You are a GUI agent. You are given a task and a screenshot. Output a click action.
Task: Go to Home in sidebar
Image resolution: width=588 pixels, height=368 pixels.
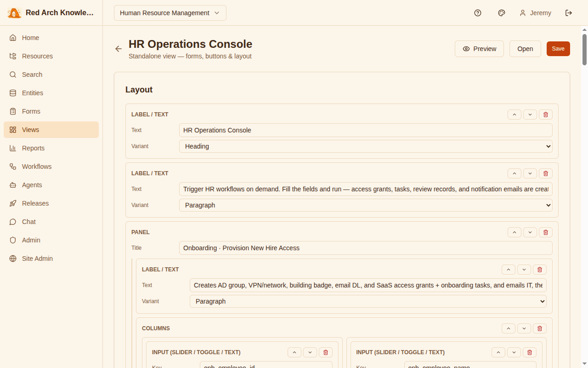click(51, 38)
